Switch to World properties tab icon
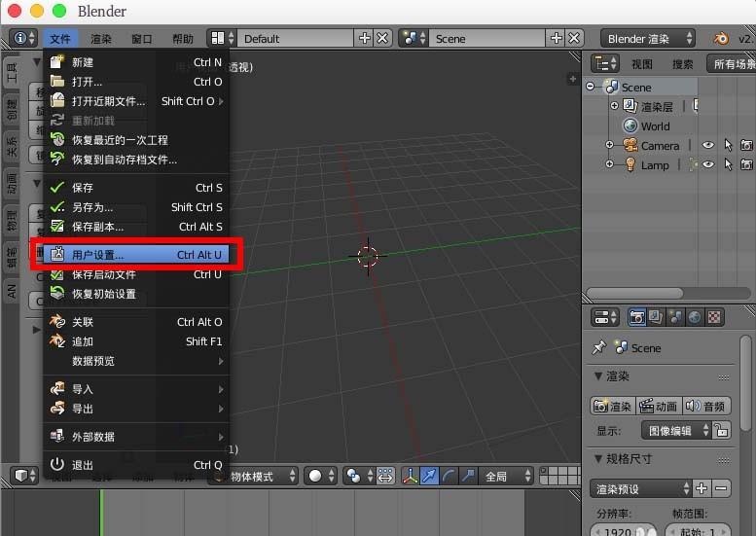 [x=695, y=317]
